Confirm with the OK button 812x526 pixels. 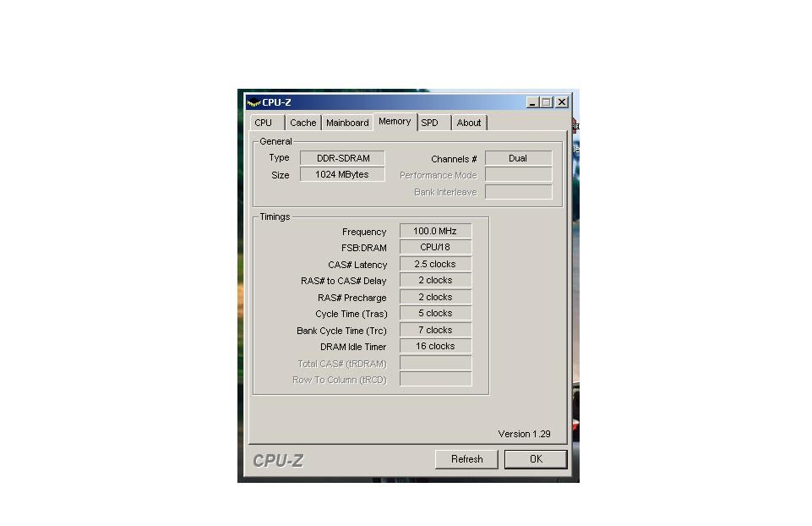pyautogui.click(x=536, y=459)
